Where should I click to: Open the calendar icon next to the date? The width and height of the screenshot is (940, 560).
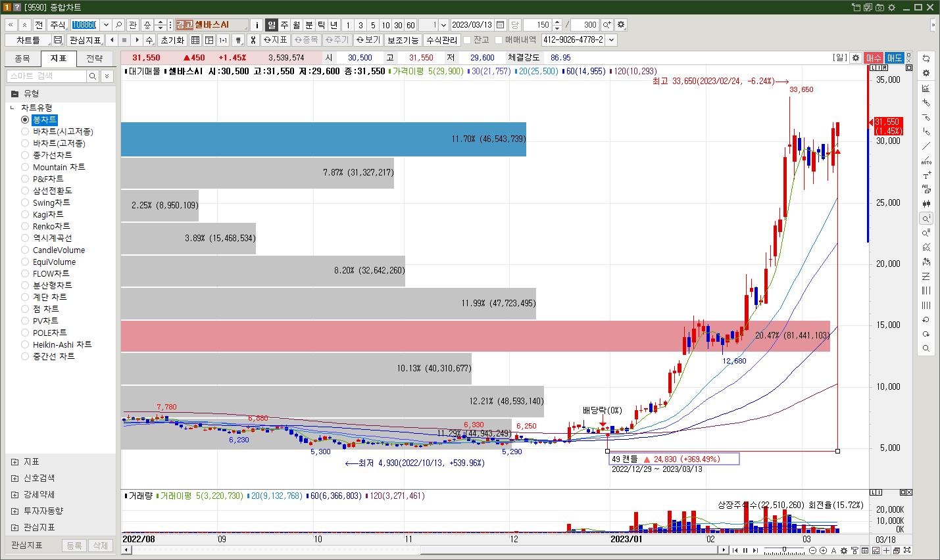[x=501, y=25]
